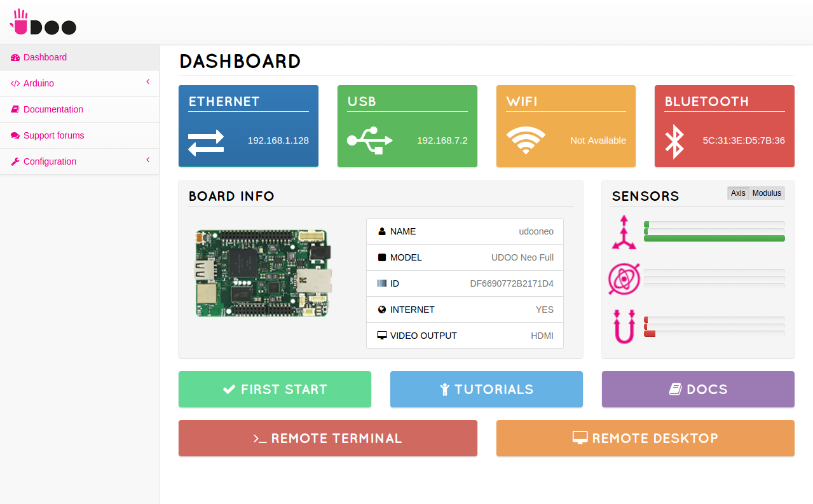
Task: Click the Arduino code brackets icon
Action: [15, 83]
